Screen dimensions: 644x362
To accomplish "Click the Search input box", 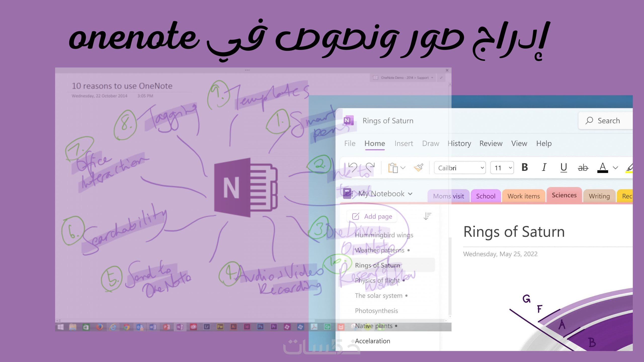I will [609, 121].
